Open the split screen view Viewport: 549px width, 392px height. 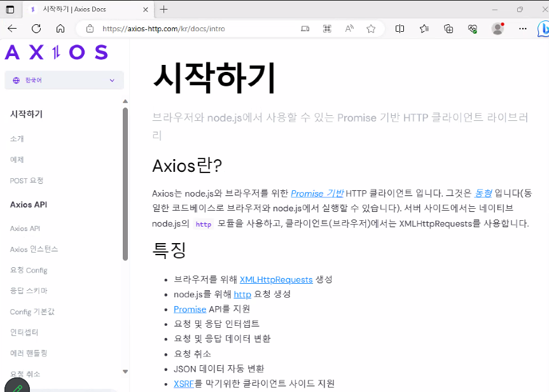point(400,29)
